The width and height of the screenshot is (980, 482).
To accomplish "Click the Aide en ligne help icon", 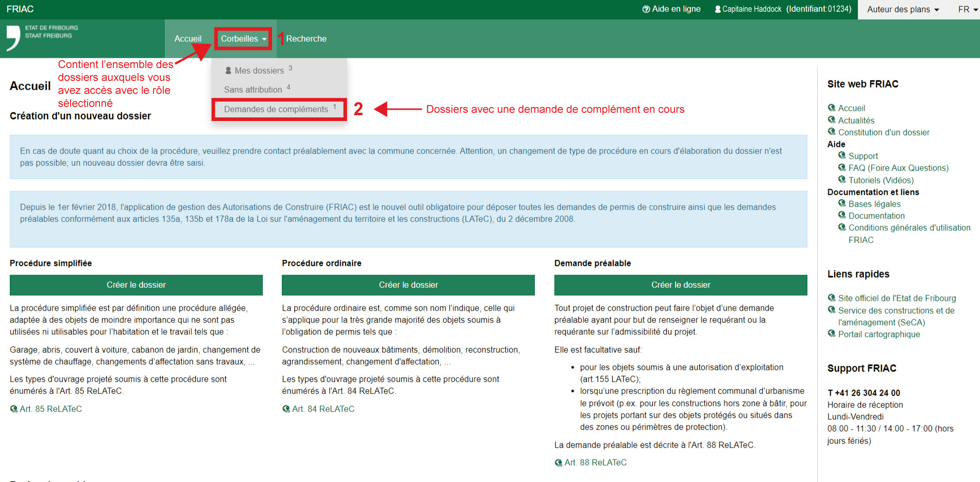I will point(646,9).
